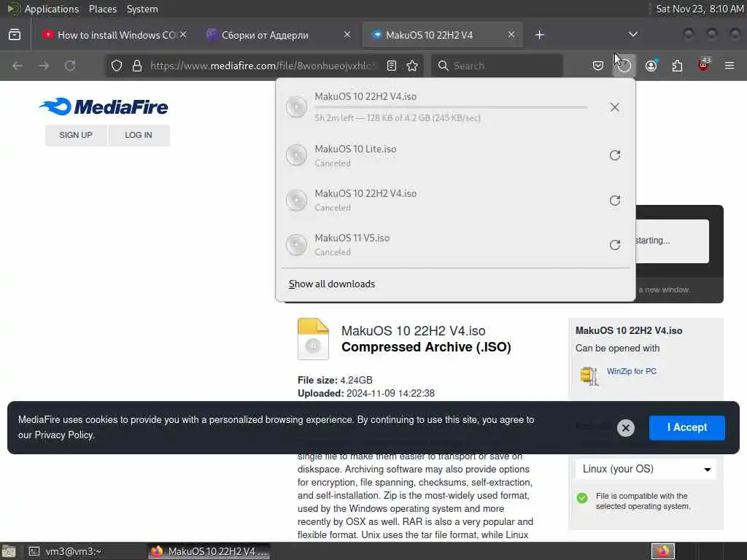Retry the MakuOS 11 V5.iso download
Screen dimensions: 747x560
pos(615,245)
